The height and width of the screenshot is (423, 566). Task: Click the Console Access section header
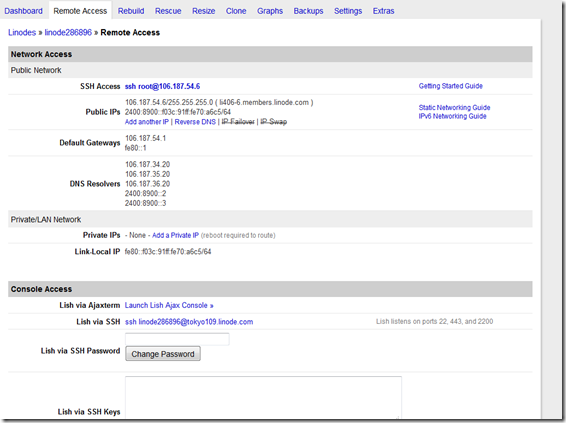point(270,289)
